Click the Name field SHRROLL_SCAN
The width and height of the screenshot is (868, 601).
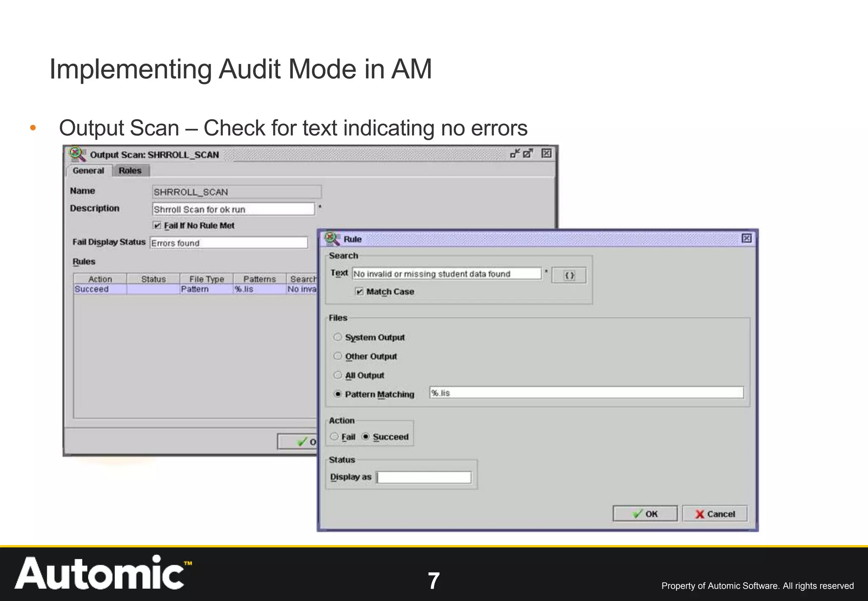coord(236,192)
